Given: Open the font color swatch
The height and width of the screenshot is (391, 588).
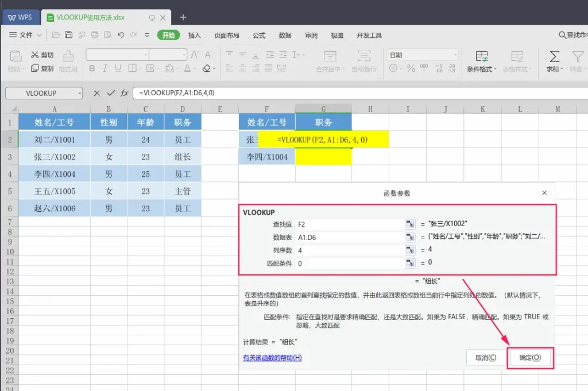Looking at the screenshot, I should click(188, 68).
